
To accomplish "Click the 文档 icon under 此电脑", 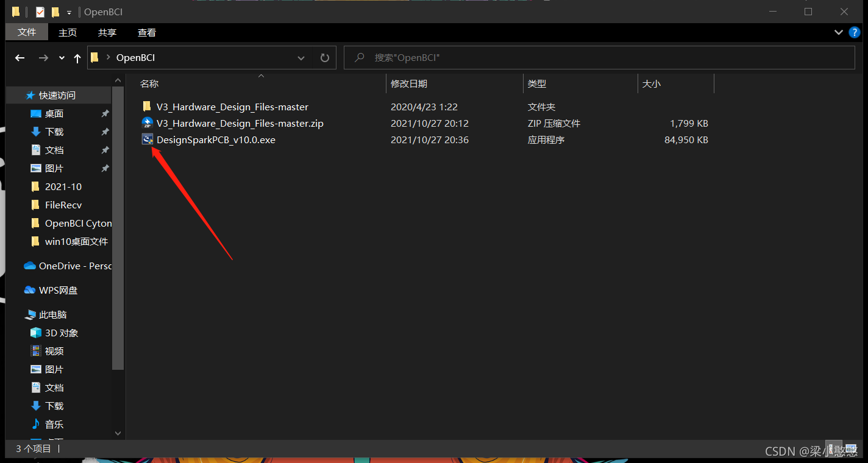I will (35, 387).
